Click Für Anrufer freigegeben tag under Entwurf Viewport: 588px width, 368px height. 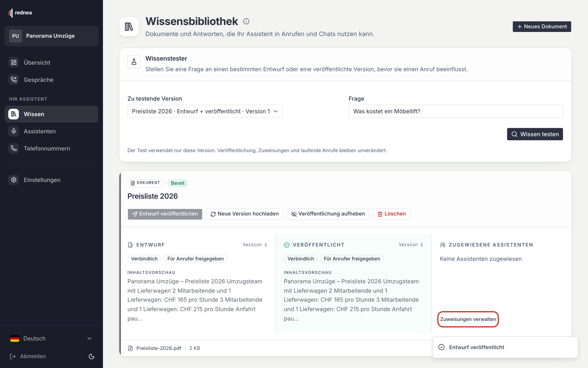click(x=196, y=259)
